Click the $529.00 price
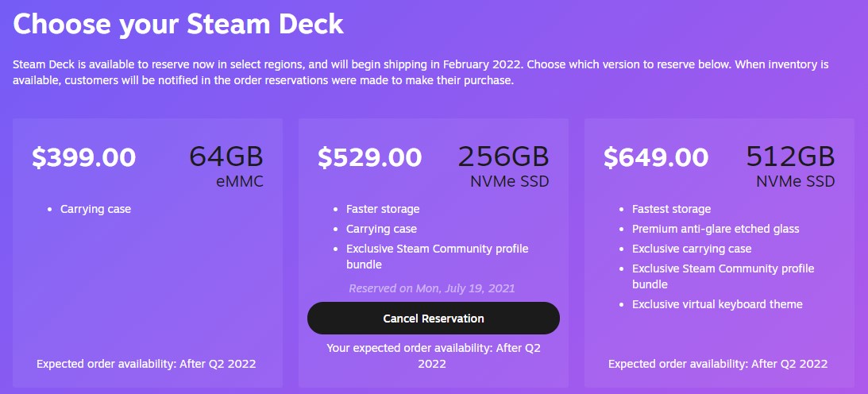 (x=369, y=157)
